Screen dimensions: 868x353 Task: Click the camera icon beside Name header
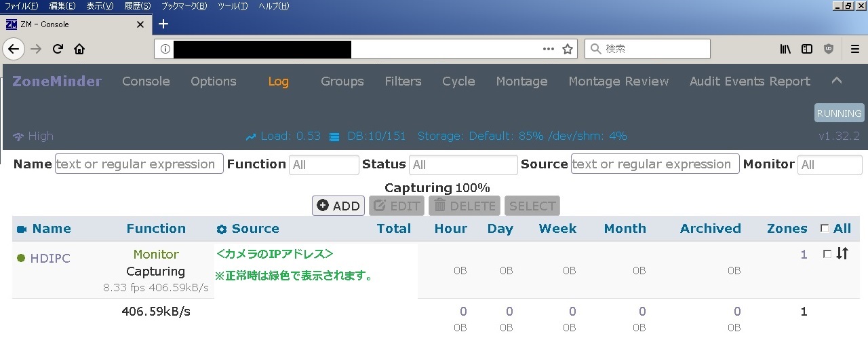22,229
